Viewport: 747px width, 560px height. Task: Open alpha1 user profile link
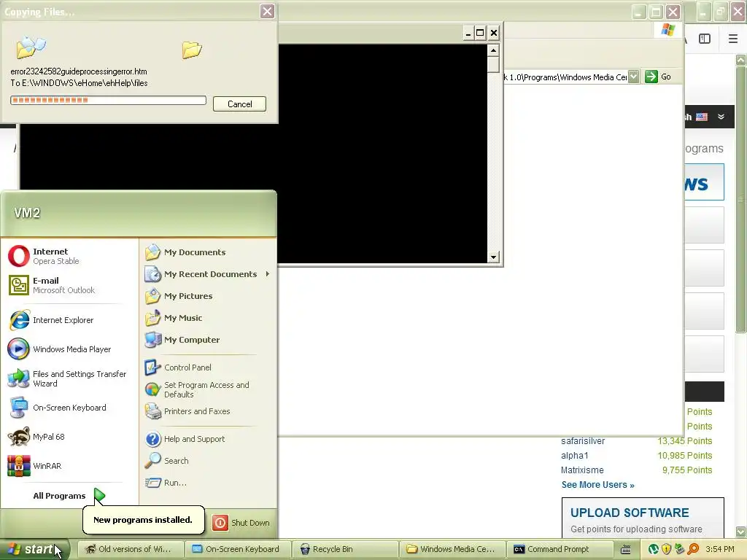tap(575, 456)
